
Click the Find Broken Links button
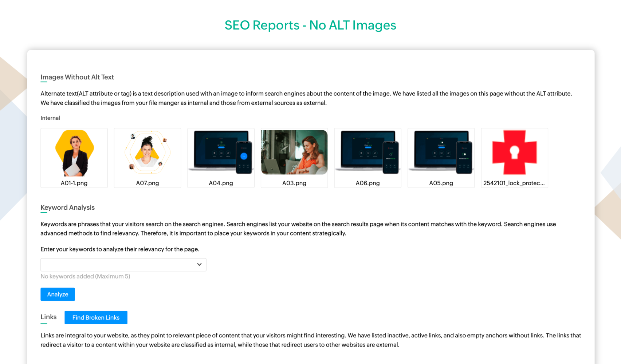tap(96, 317)
